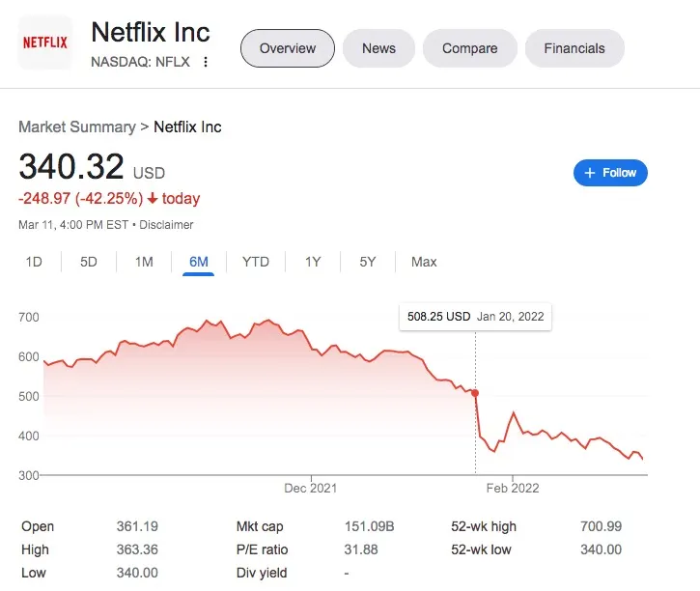This screenshot has height=591, width=700.
Task: Click the Netflix logo icon
Action: [x=45, y=42]
